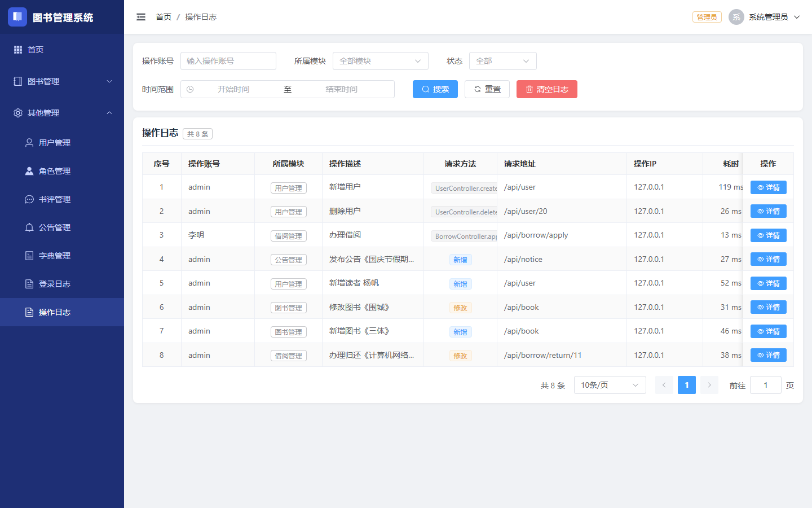Open the 状态 dropdown
This screenshot has width=812, height=508.
click(x=503, y=61)
